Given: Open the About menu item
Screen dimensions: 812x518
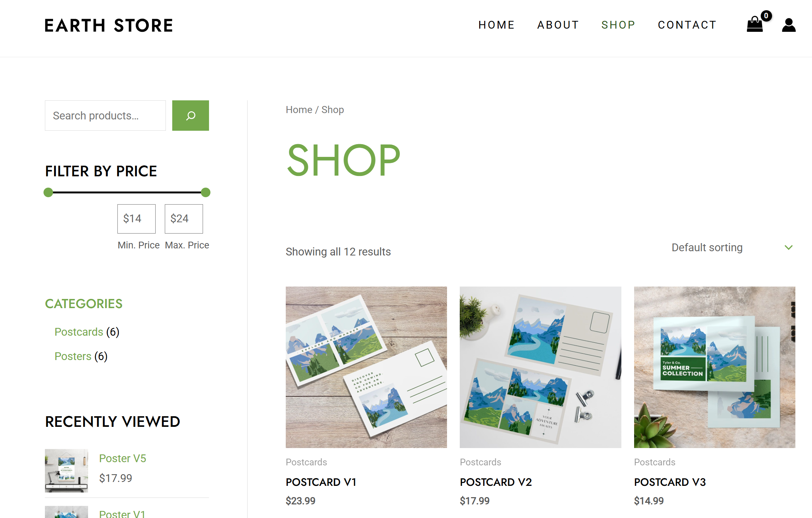Looking at the screenshot, I should [x=558, y=25].
